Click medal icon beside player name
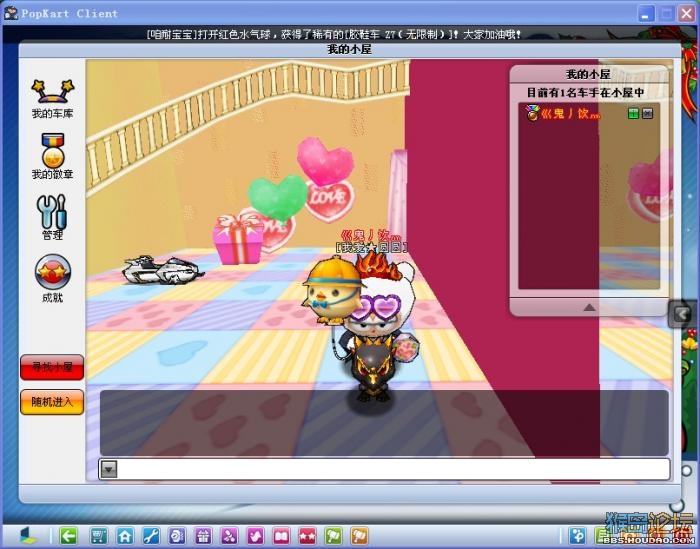The image size is (700, 549). pyautogui.click(x=532, y=113)
